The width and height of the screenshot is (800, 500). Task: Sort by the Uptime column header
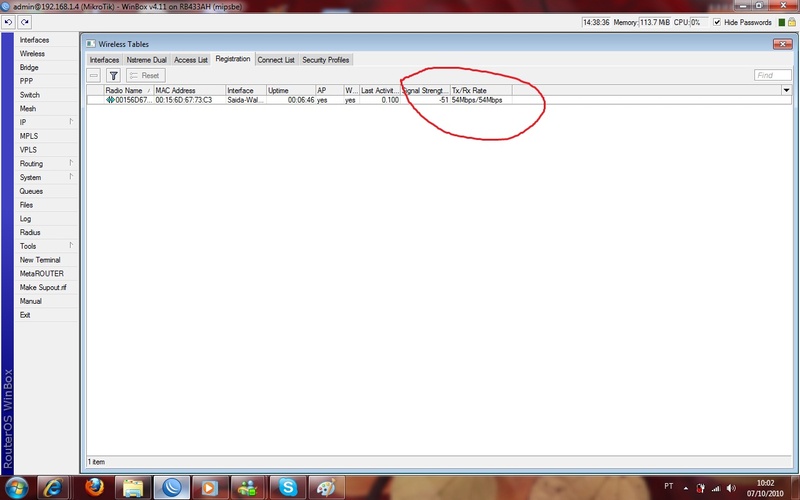pos(291,90)
